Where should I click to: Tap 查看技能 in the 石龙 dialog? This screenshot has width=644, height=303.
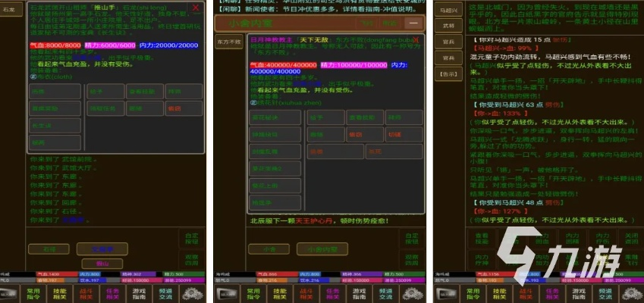pos(145,92)
